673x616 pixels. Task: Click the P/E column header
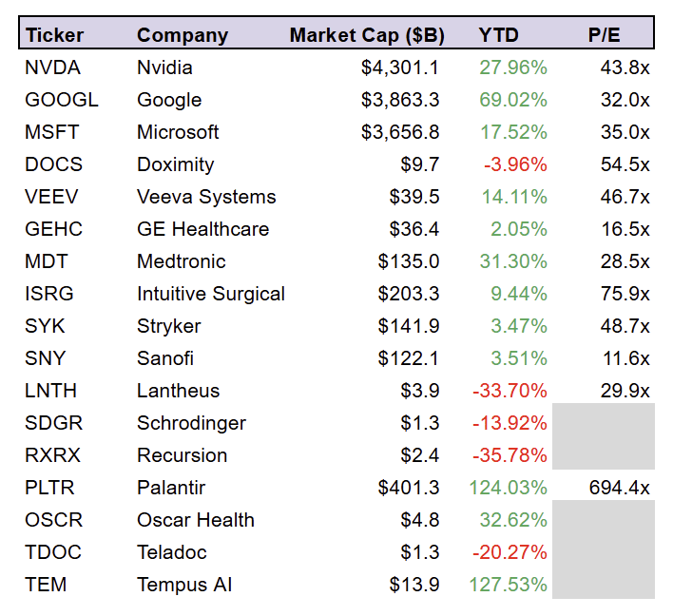tap(604, 35)
